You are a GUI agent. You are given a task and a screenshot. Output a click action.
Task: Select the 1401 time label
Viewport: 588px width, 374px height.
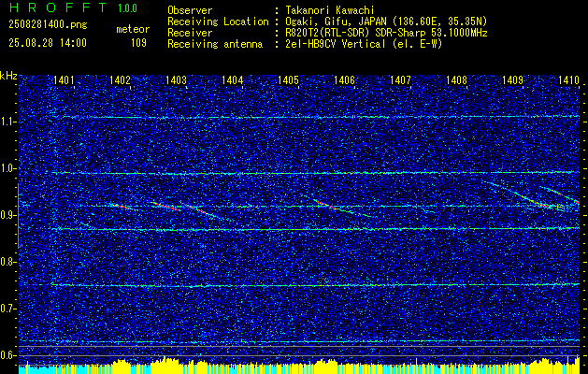point(64,79)
